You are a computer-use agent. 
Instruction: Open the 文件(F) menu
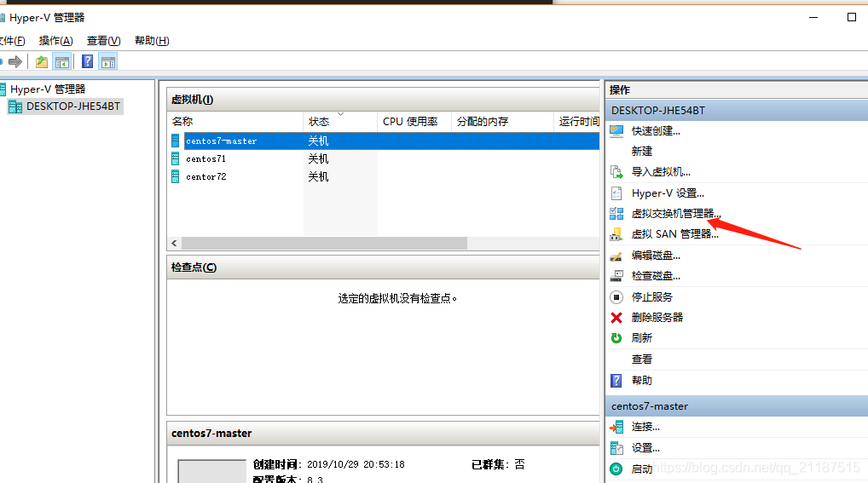click(x=12, y=40)
